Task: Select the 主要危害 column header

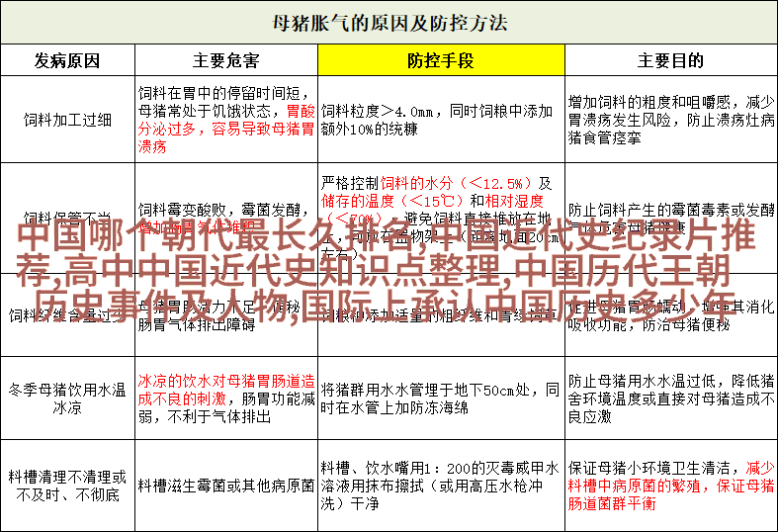Action: tap(226, 60)
